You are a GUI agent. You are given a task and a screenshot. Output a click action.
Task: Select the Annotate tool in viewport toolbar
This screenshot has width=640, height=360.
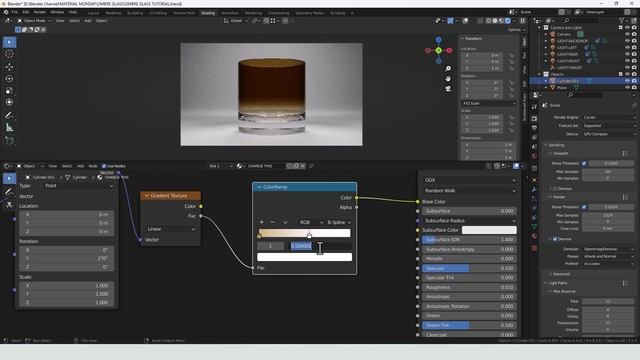click(x=9, y=116)
